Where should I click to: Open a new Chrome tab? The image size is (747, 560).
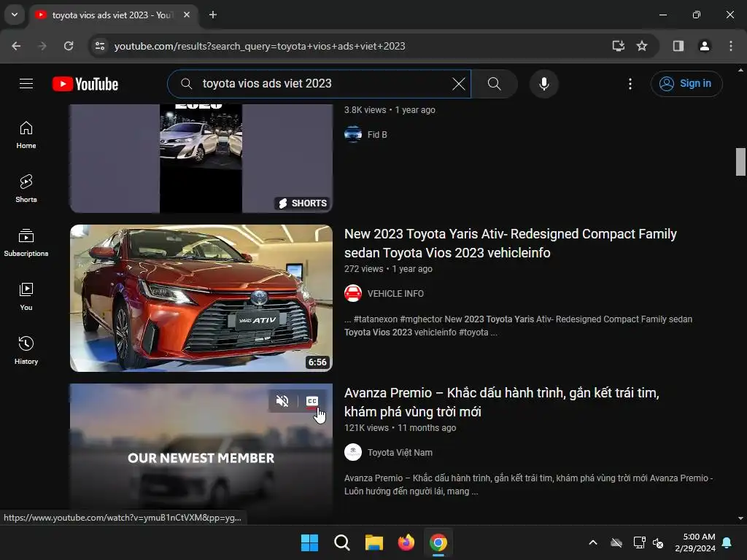[x=213, y=15]
